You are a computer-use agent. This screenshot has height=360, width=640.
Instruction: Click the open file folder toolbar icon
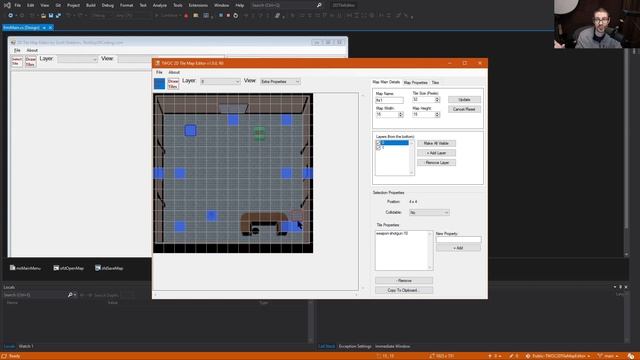click(x=43, y=16)
